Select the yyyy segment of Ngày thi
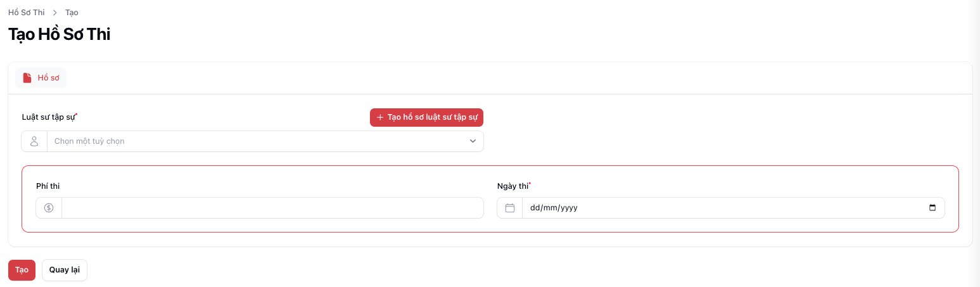This screenshot has height=287, width=980. click(x=568, y=208)
